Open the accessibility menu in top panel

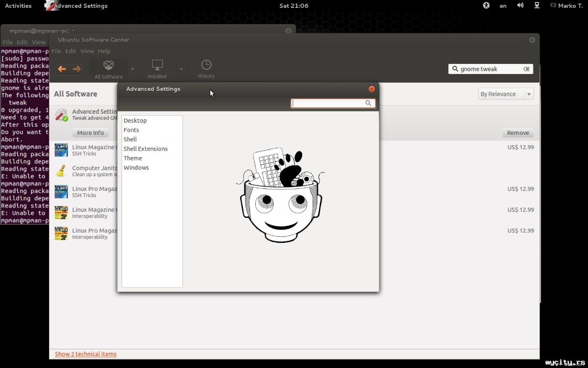(x=486, y=6)
